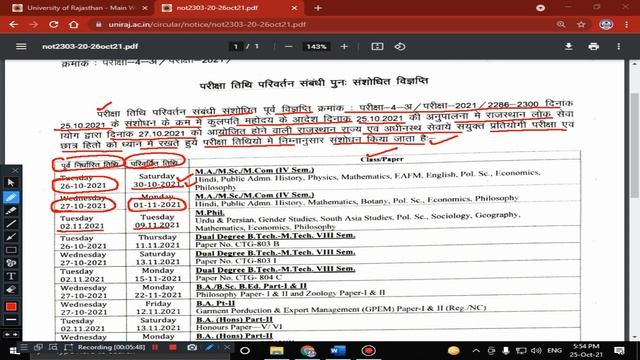The width and height of the screenshot is (640, 360).
Task: Click the PDF page number field
Action: pos(236,47)
